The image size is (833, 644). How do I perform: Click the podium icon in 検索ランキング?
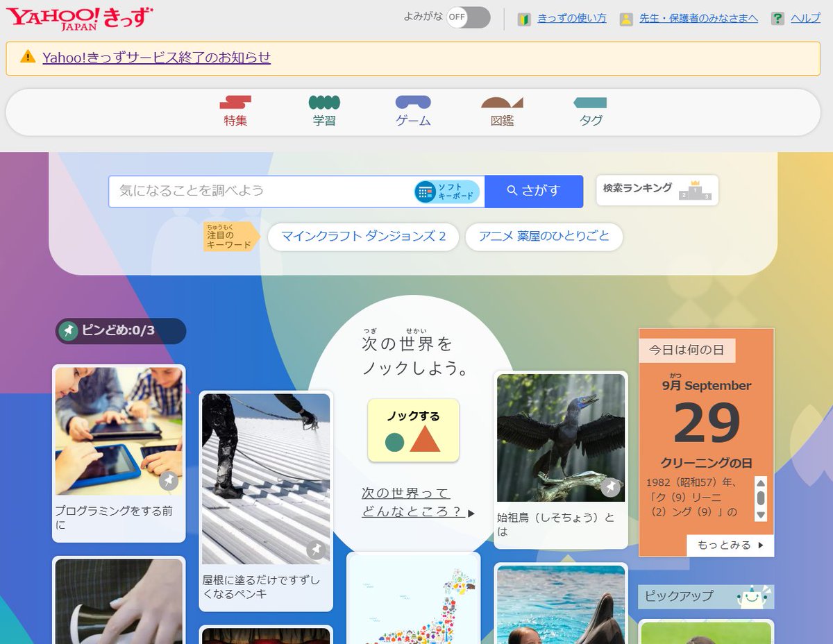(x=695, y=191)
